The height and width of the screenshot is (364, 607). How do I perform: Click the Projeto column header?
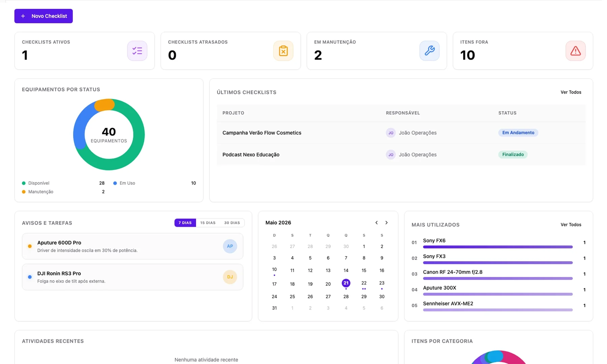tap(233, 113)
